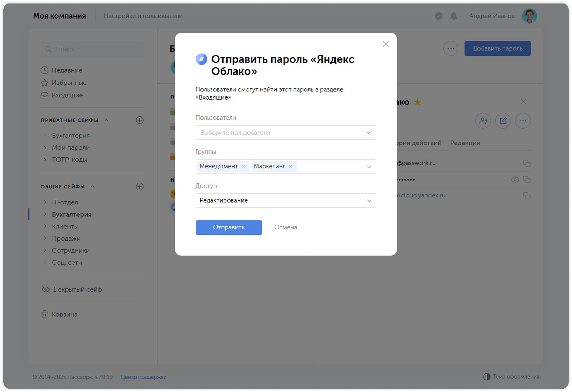572x392 pixels.
Task: Copy the cloud.yandex.ru URL
Action: point(526,196)
